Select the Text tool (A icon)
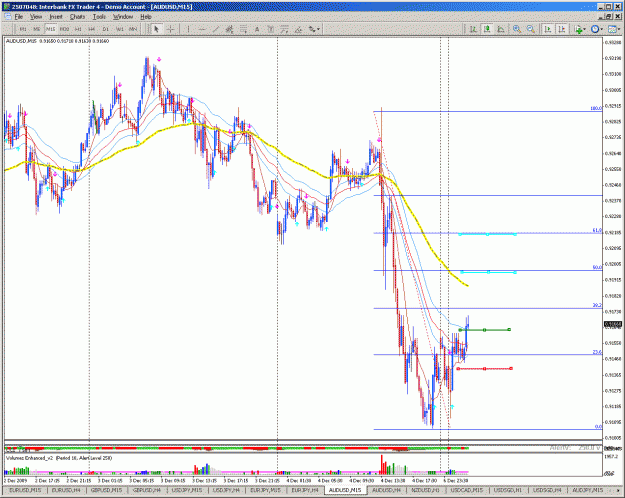The width and height of the screenshot is (625, 498). pyautogui.click(x=257, y=29)
